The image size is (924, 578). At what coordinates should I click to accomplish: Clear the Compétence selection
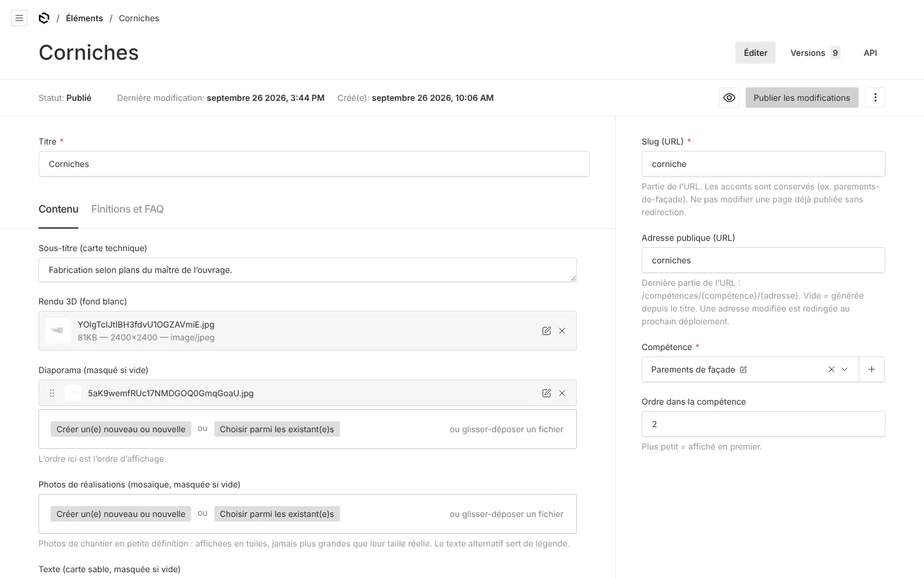coord(831,369)
